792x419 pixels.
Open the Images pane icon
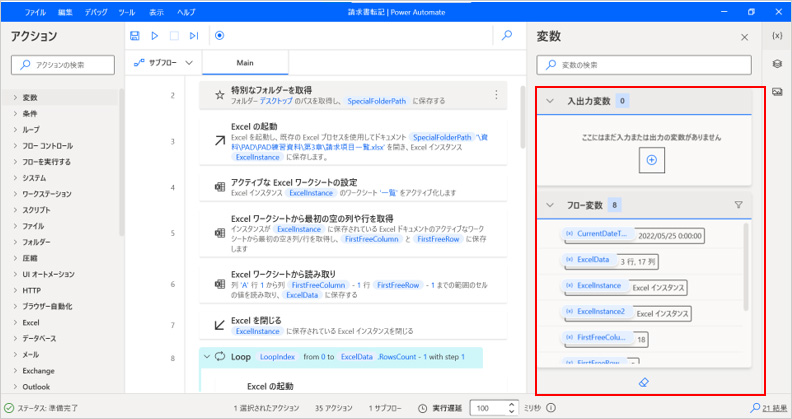777,92
